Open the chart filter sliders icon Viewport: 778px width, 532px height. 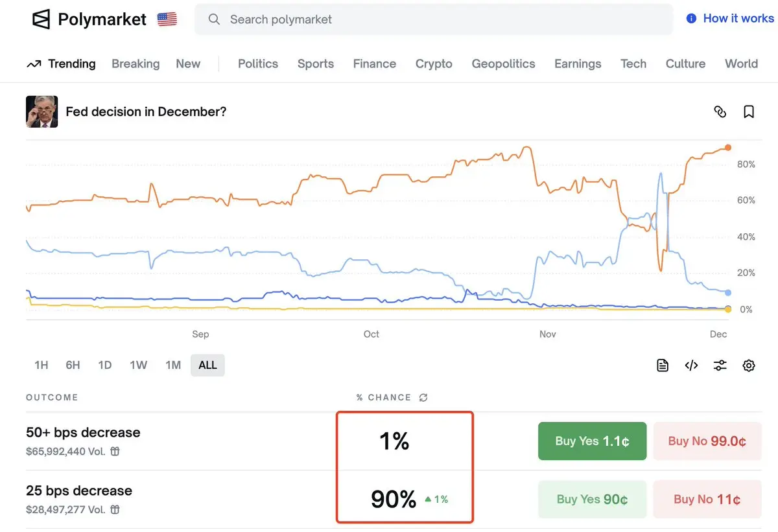(x=720, y=365)
